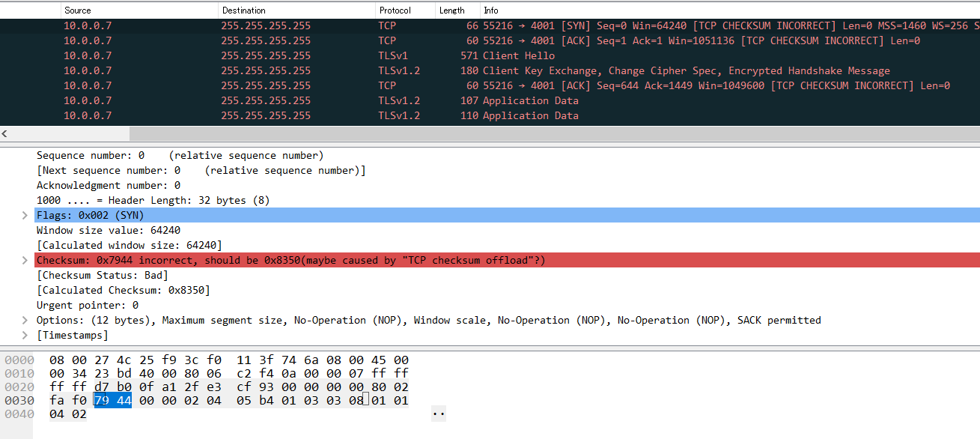
Task: Select the ACK packet with Win=1051136
Action: (x=490, y=40)
